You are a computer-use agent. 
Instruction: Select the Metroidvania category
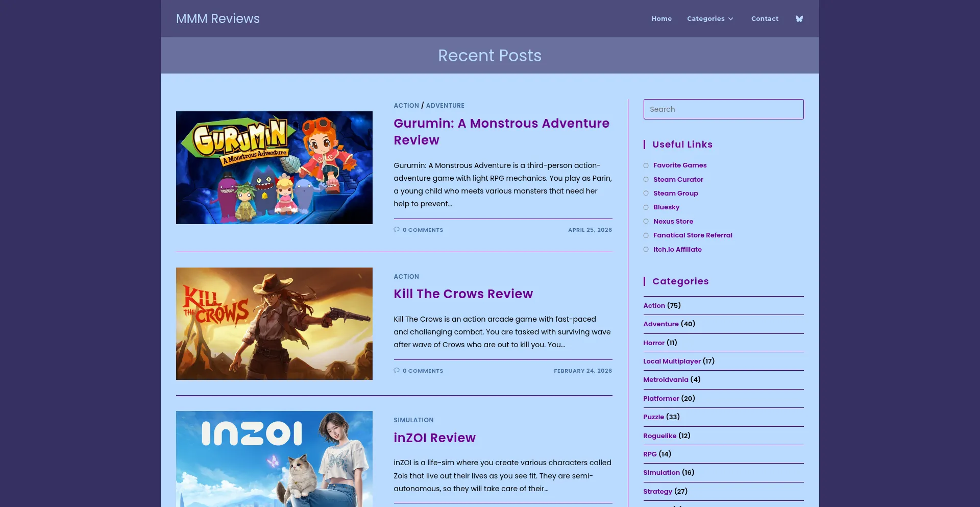(666, 379)
